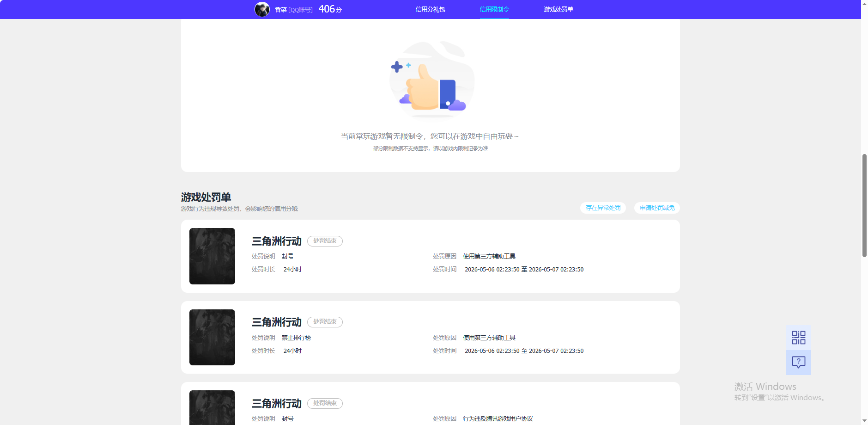Switch to the 信用分礼包 tab
This screenshot has height=425, width=868.
click(430, 9)
